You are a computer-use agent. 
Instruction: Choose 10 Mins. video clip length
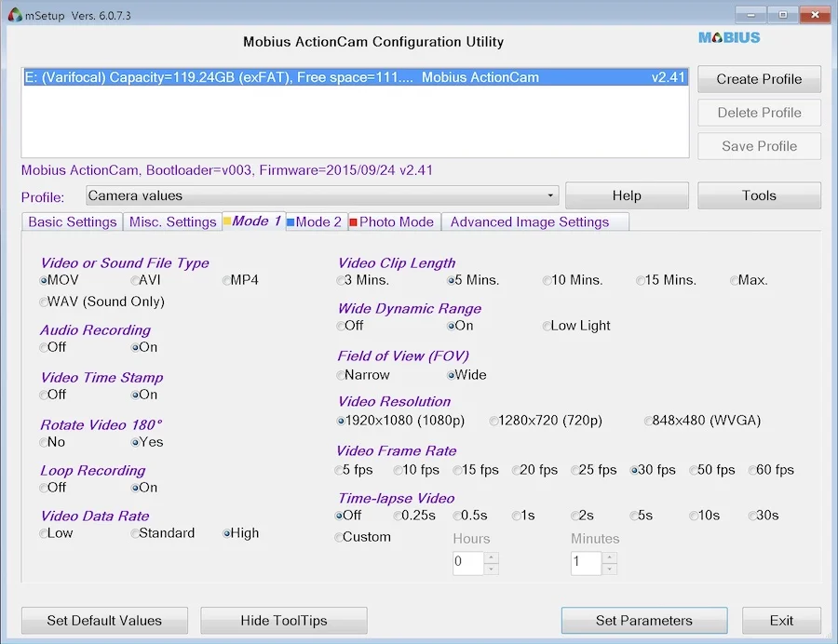click(573, 280)
